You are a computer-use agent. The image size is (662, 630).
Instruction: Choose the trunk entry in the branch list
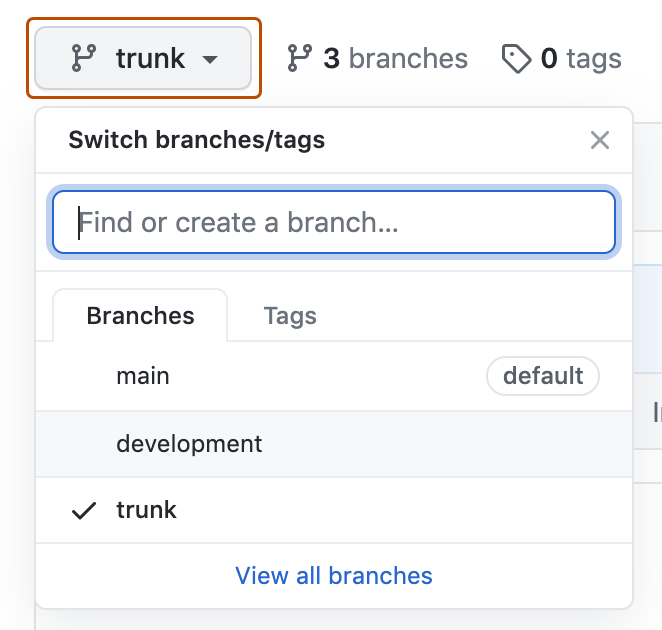(x=147, y=510)
